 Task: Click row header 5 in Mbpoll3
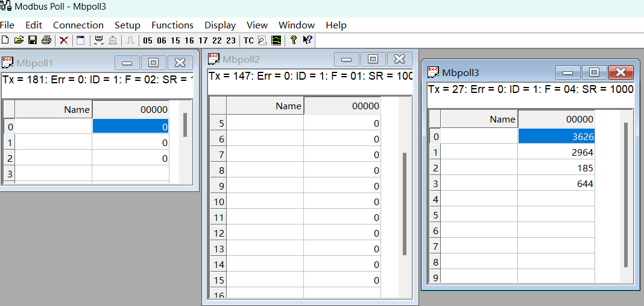pos(435,215)
